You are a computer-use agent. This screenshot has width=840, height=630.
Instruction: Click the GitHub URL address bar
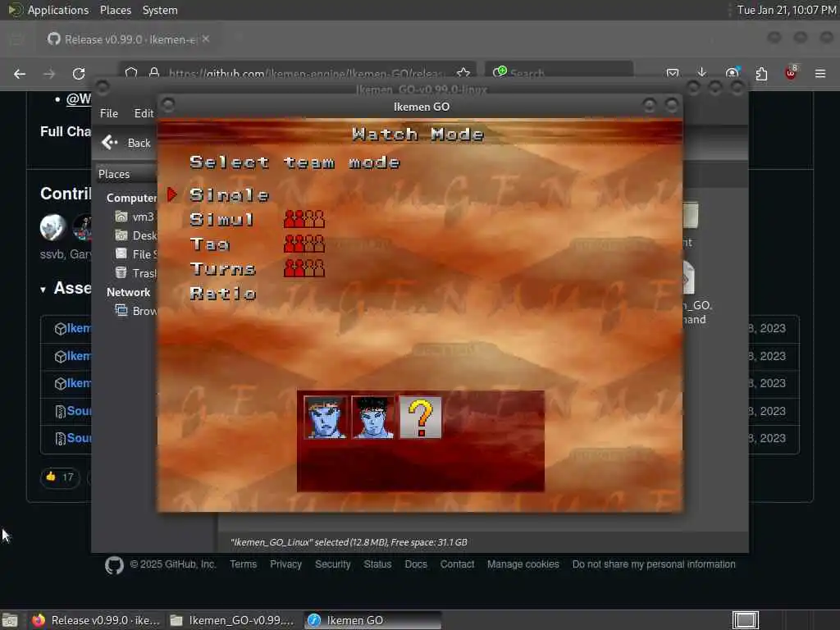[x=297, y=73]
